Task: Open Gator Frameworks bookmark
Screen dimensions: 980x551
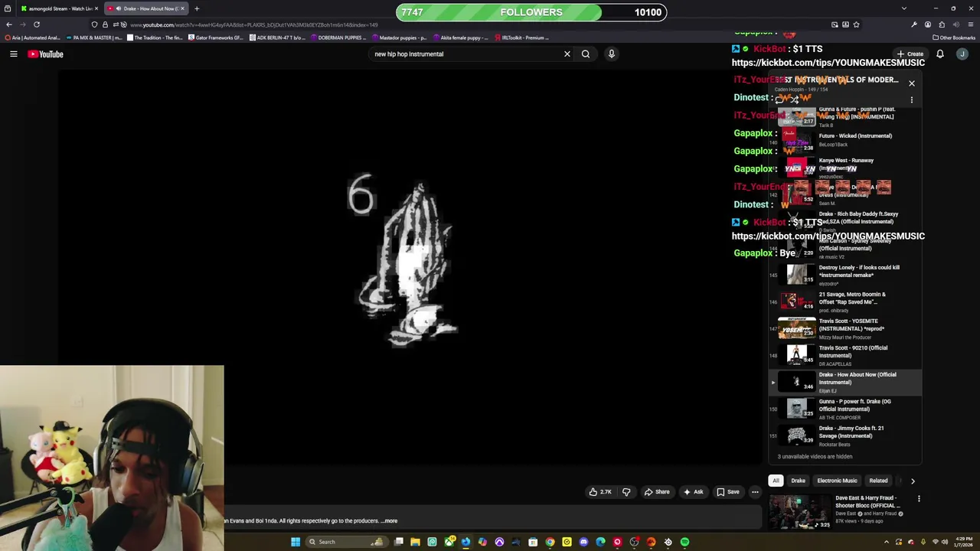Action: point(215,37)
